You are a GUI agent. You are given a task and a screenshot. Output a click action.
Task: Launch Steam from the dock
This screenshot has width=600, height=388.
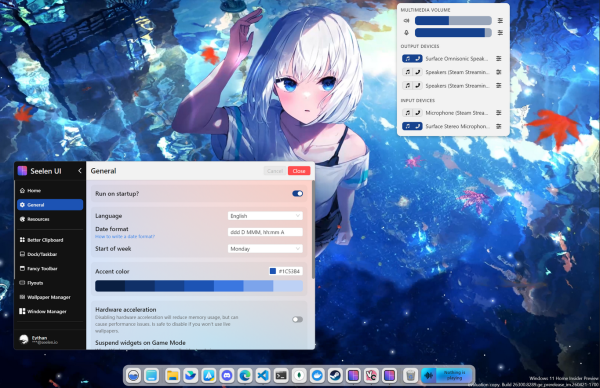tap(335, 376)
